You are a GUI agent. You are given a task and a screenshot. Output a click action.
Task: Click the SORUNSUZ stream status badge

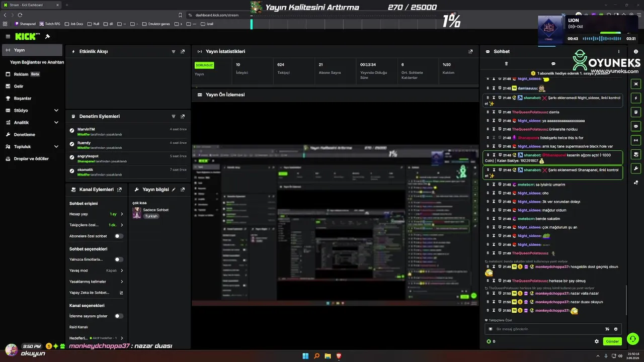coord(204,65)
